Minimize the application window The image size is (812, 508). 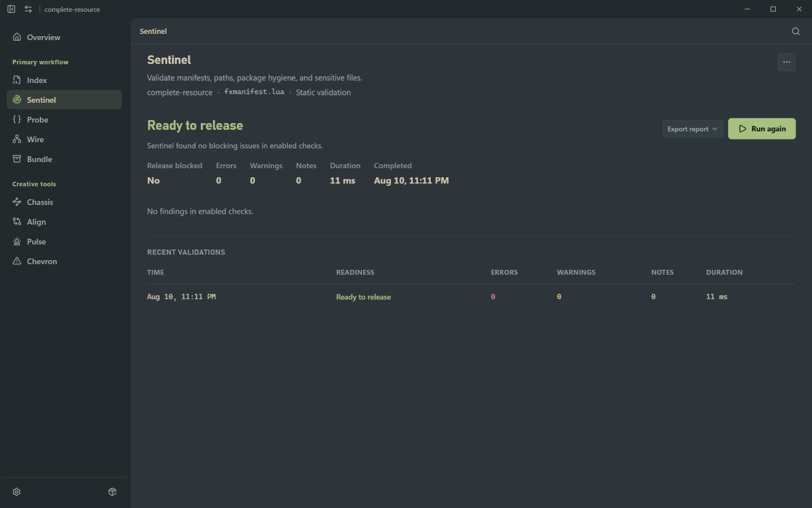pos(747,9)
